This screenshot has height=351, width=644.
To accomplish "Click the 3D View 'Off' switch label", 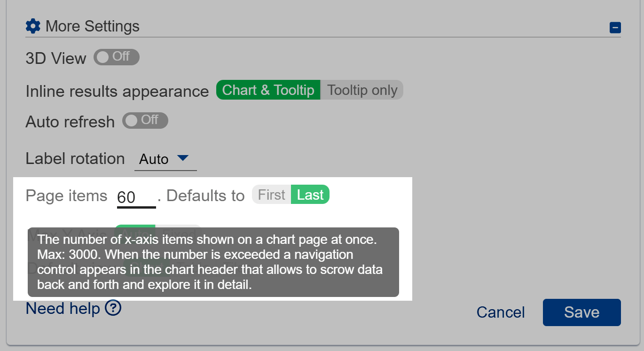I will coord(121,57).
